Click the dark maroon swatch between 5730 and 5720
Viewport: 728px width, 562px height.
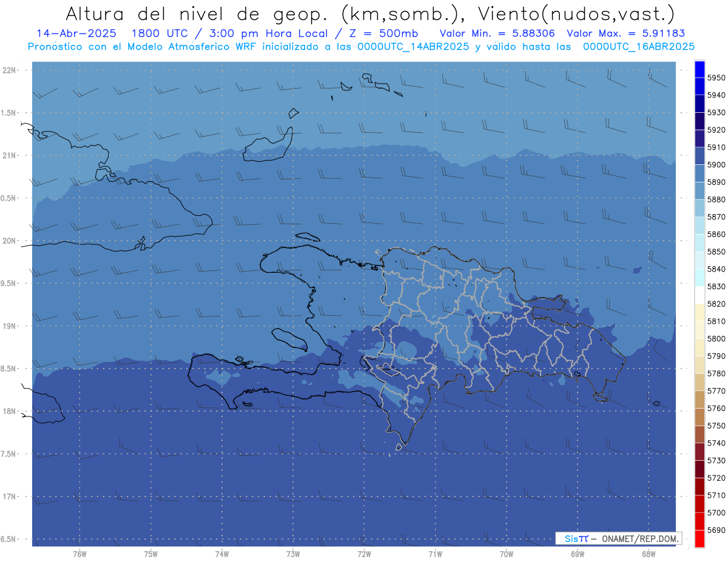pyautogui.click(x=699, y=469)
